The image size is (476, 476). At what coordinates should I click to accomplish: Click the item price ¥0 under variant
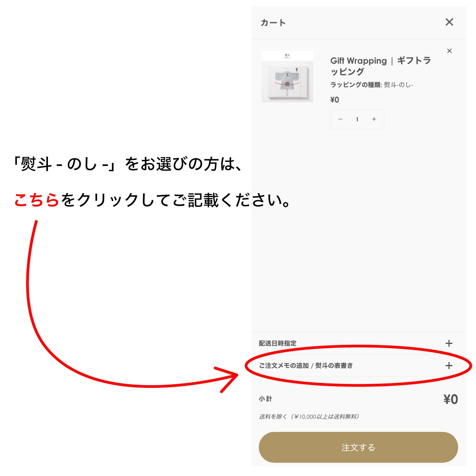click(x=334, y=100)
